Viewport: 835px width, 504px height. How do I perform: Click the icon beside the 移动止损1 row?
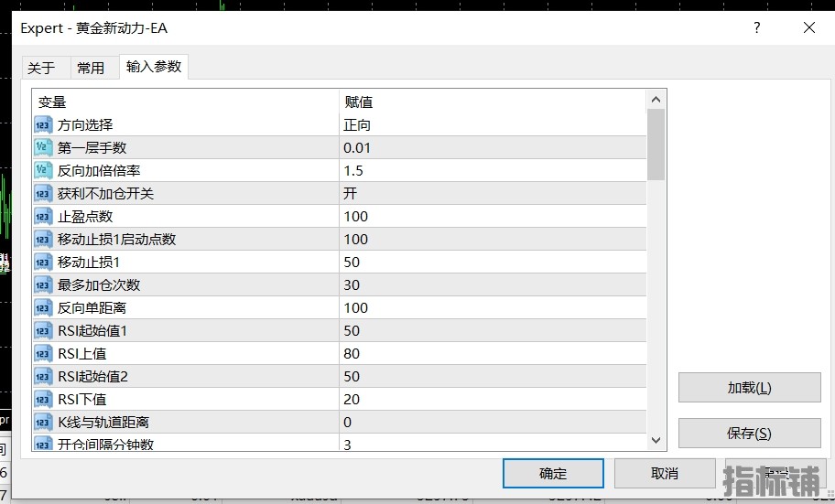[x=43, y=263]
